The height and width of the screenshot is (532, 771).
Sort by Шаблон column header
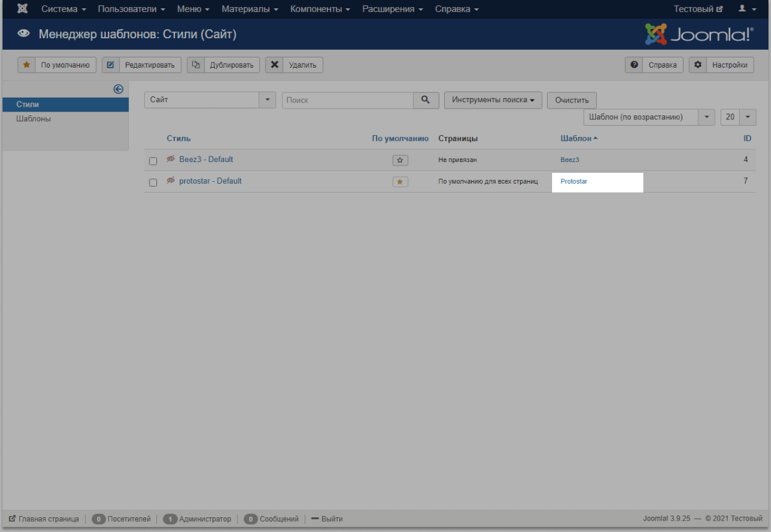click(579, 138)
